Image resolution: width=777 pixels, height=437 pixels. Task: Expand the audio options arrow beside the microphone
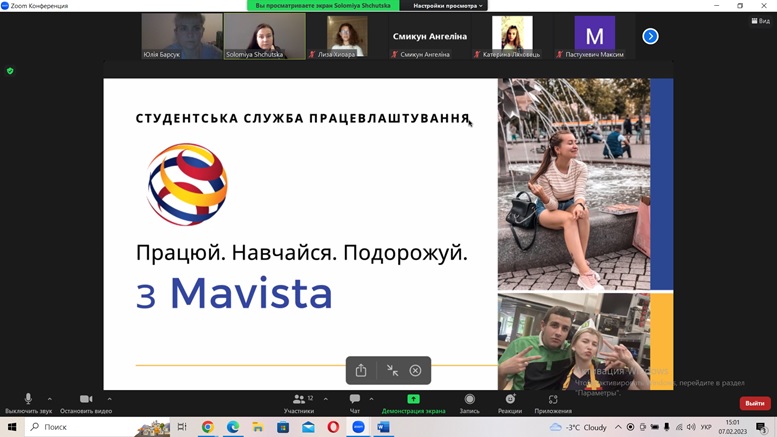pyautogui.click(x=50, y=398)
